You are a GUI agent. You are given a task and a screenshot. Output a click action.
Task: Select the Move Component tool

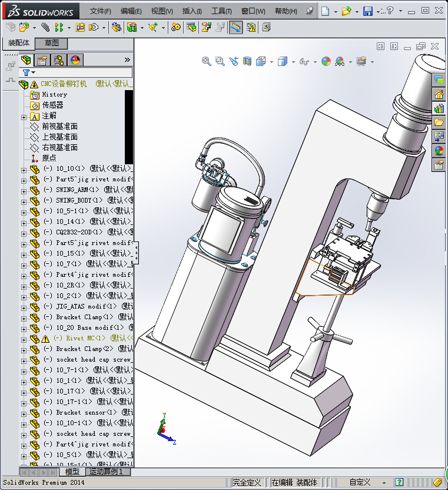(94, 28)
